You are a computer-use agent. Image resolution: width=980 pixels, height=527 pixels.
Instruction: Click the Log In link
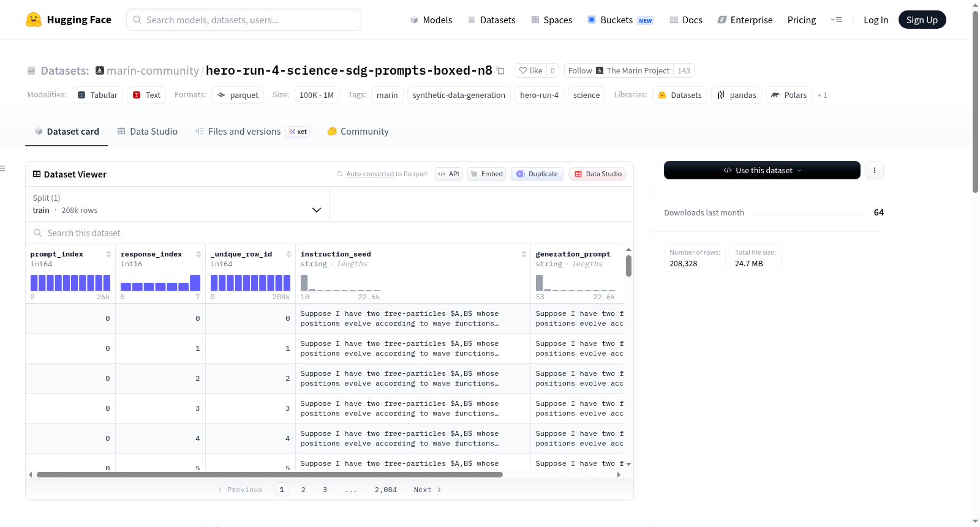tap(876, 20)
